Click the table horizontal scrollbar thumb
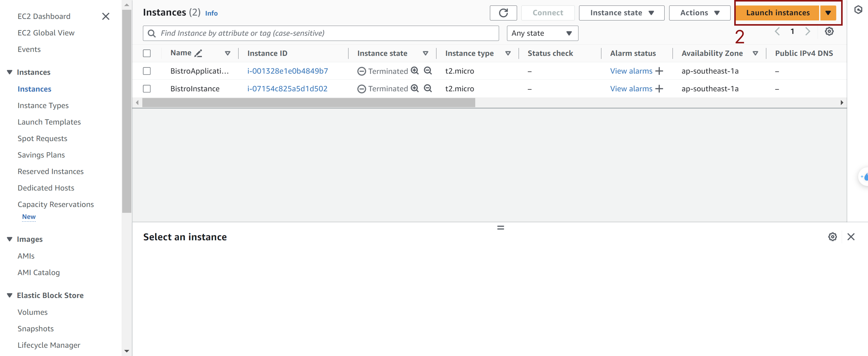 click(309, 103)
